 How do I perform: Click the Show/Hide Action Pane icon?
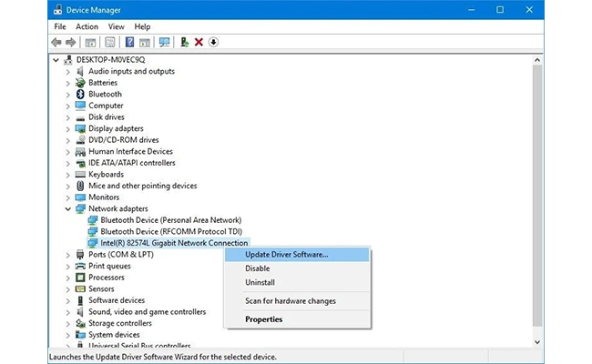click(145, 42)
